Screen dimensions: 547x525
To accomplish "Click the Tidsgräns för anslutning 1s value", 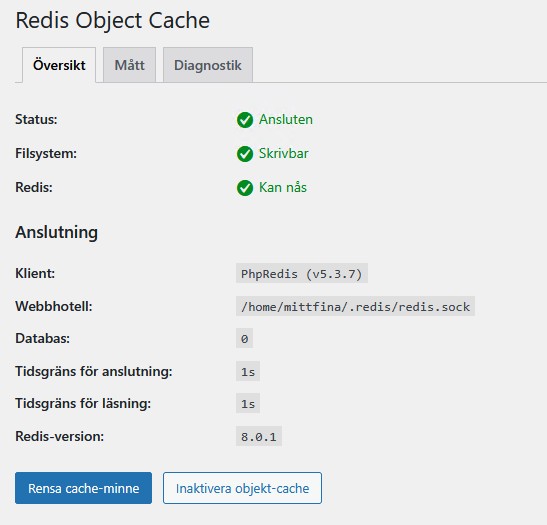I will [x=248, y=372].
